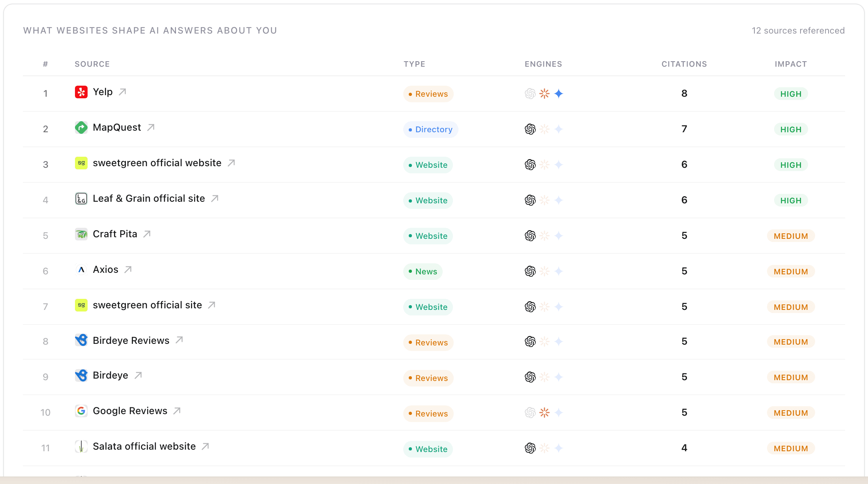
Task: Click the Leaf & Grain logo icon
Action: point(81,199)
